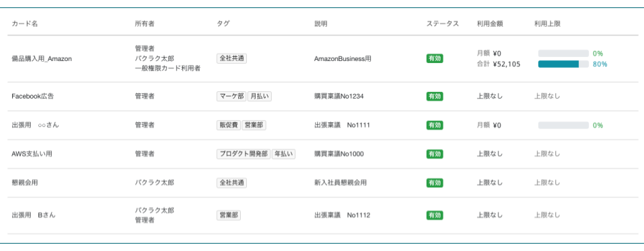Image resolution: width=644 pixels, height=251 pixels.
Task: Click the 出張稟議 No1112 description
Action: point(342,215)
